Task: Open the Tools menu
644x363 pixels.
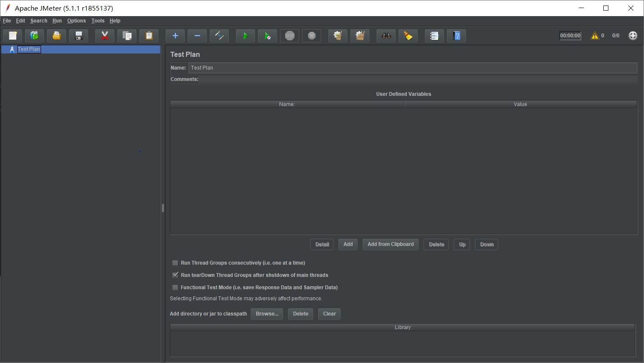Action: pyautogui.click(x=98, y=21)
